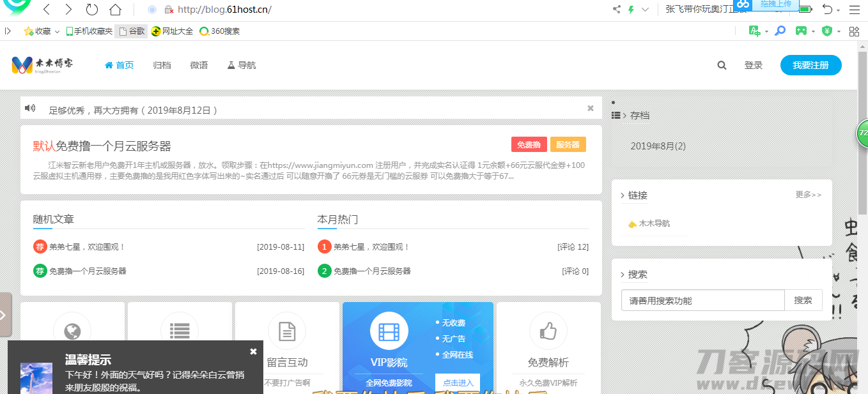
Task: Click the document icon above 留言互动
Action: [287, 331]
